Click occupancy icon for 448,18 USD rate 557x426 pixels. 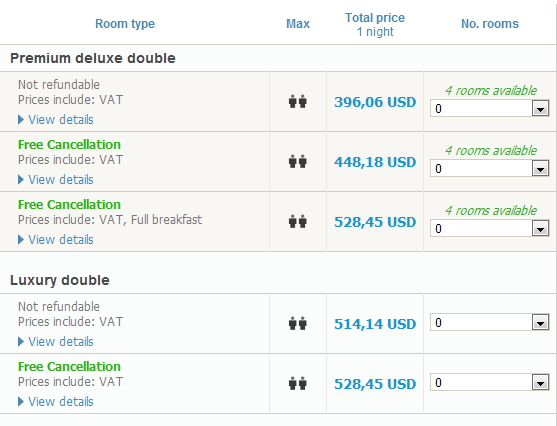point(298,162)
